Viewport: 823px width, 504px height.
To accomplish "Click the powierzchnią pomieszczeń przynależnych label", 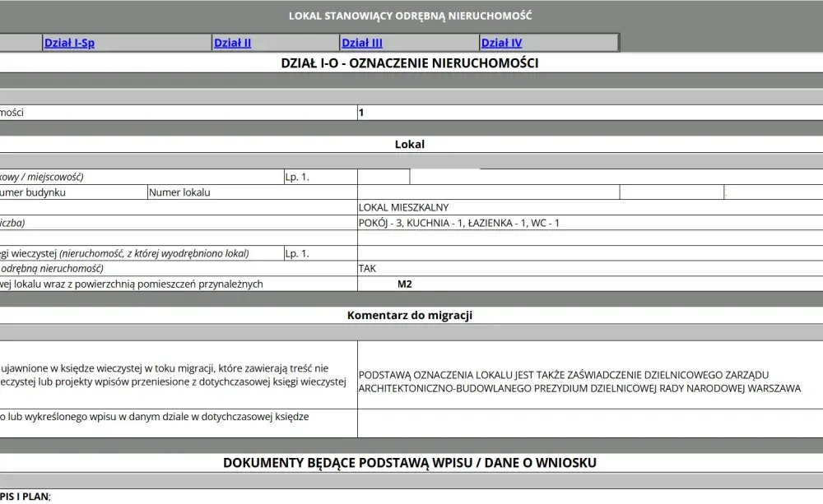I will pos(131,284).
